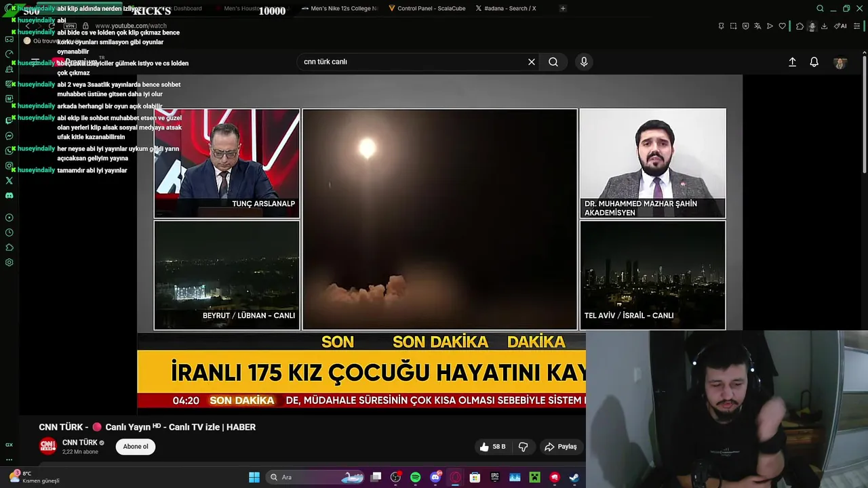Image resolution: width=868 pixels, height=488 pixels.
Task: Open a new browser tab with plus
Action: (x=563, y=8)
